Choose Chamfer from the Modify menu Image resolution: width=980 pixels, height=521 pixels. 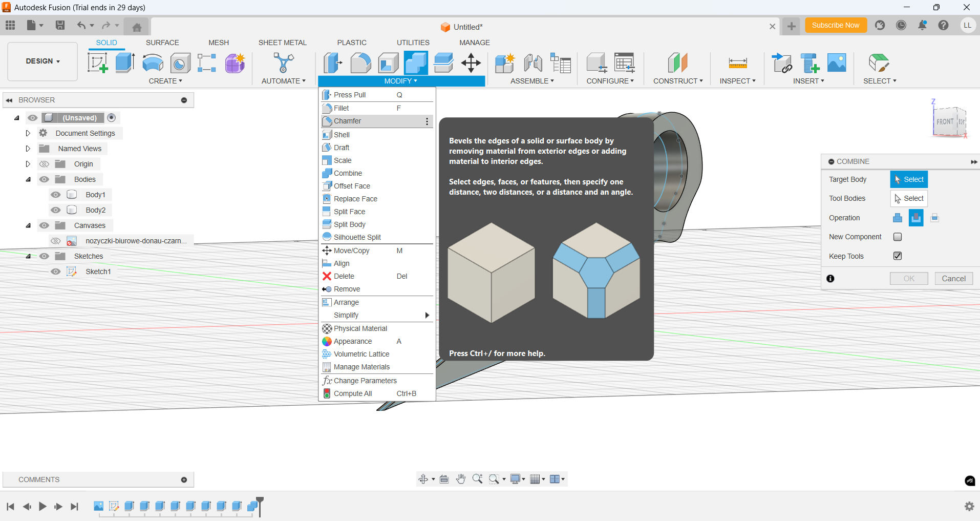[377, 121]
